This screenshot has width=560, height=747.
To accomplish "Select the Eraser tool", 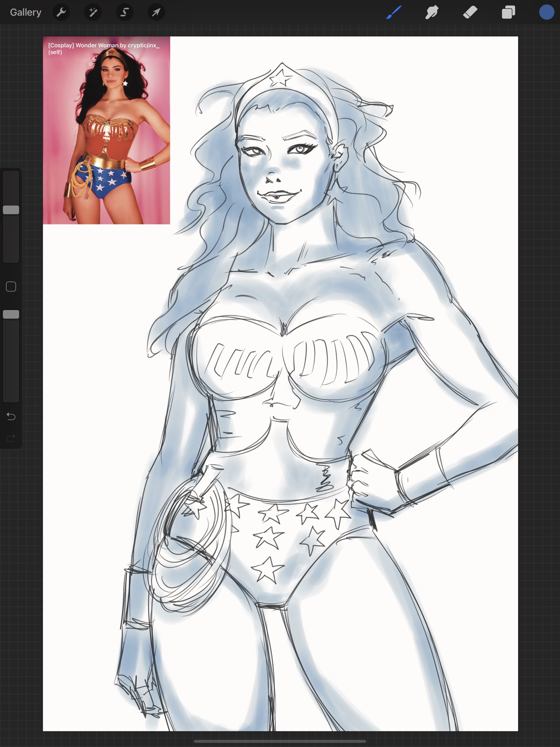I will pos(470,12).
